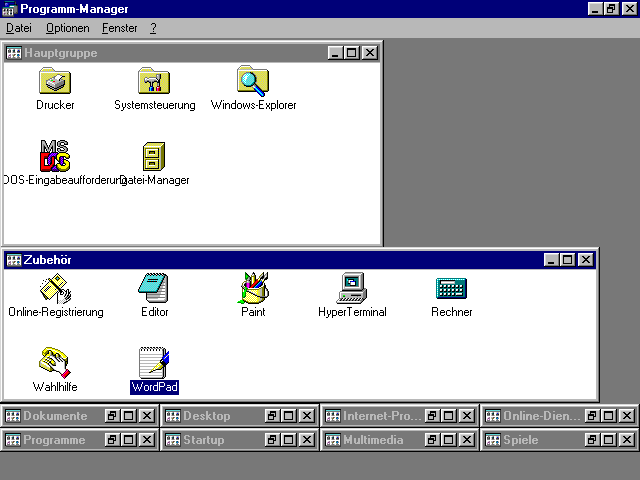Viewport: 640px width, 480px height.
Task: Click the Dokumente group title
Action: (55, 416)
